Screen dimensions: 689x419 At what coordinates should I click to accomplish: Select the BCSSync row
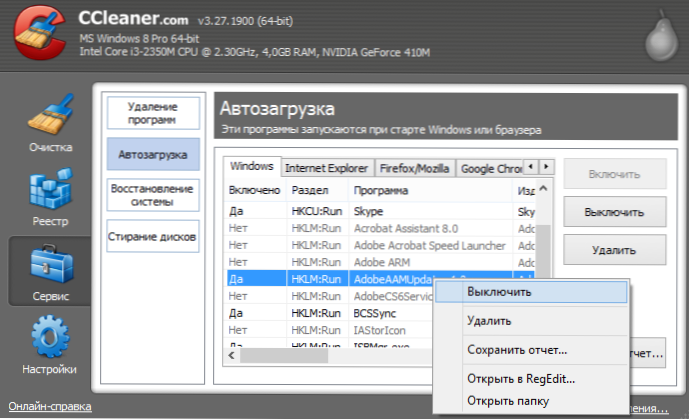[x=330, y=313]
